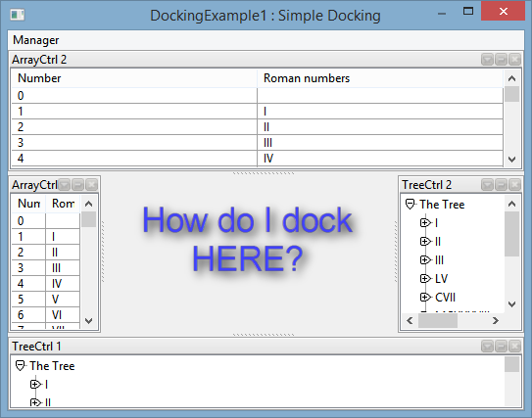The image size is (532, 418).
Task: Select the row with number 0 in ArrayCtrl 2
Action: coord(257,96)
